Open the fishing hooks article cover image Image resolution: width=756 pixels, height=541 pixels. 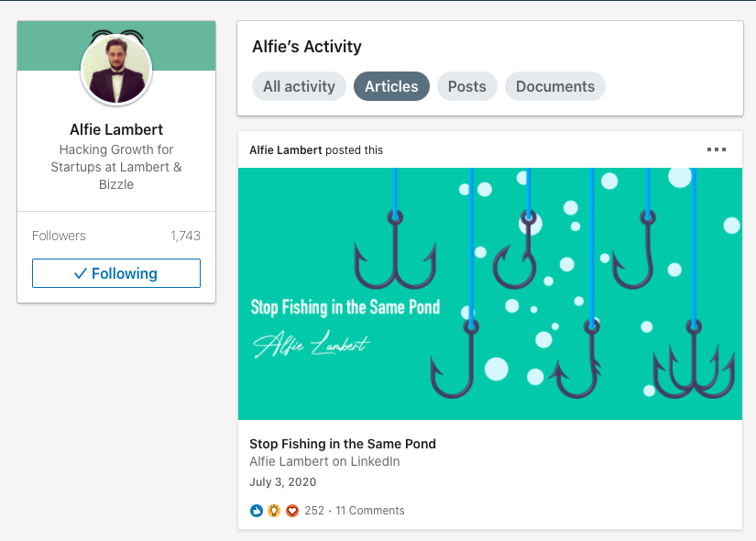pos(490,293)
